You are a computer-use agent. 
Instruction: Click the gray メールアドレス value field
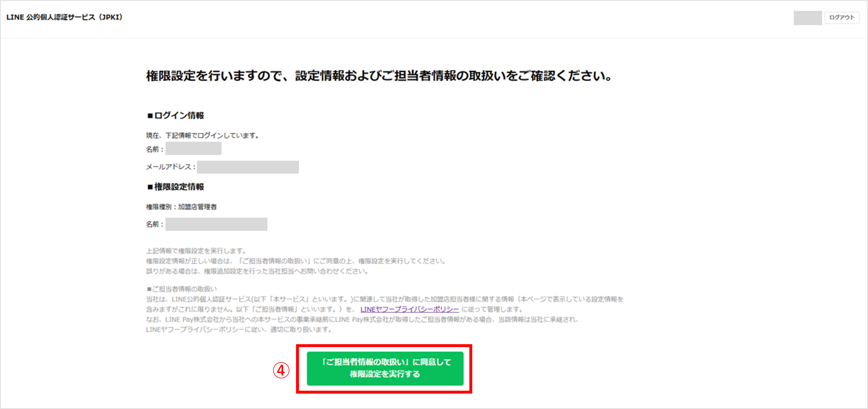point(248,167)
